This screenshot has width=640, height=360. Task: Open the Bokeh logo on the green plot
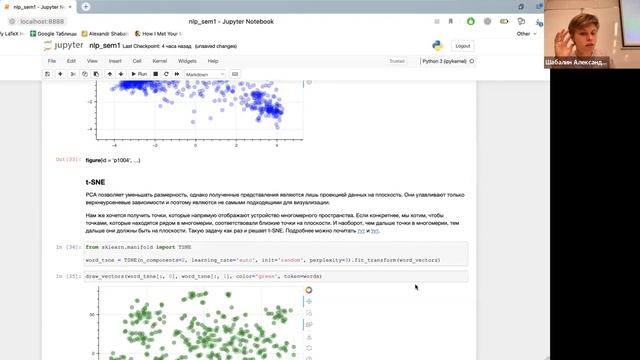pos(309,290)
